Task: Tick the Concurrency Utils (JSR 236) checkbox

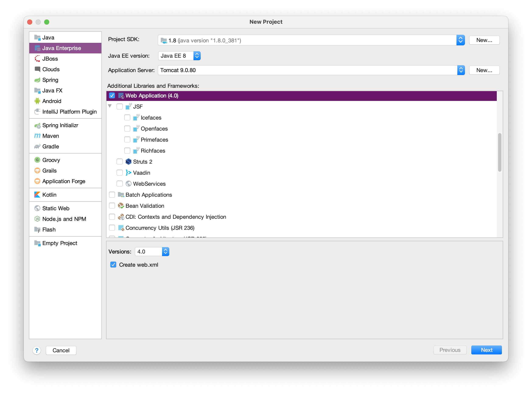Action: (112, 228)
